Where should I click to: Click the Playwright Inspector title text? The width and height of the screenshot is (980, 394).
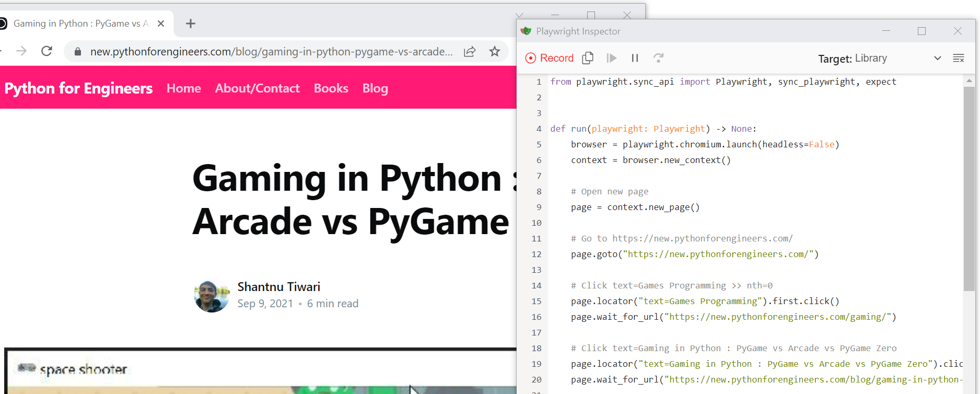point(578,31)
